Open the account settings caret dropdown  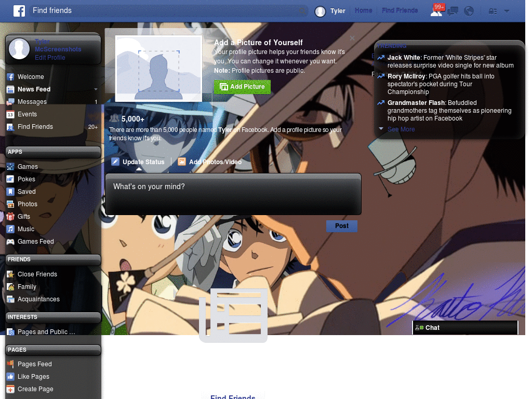507,11
